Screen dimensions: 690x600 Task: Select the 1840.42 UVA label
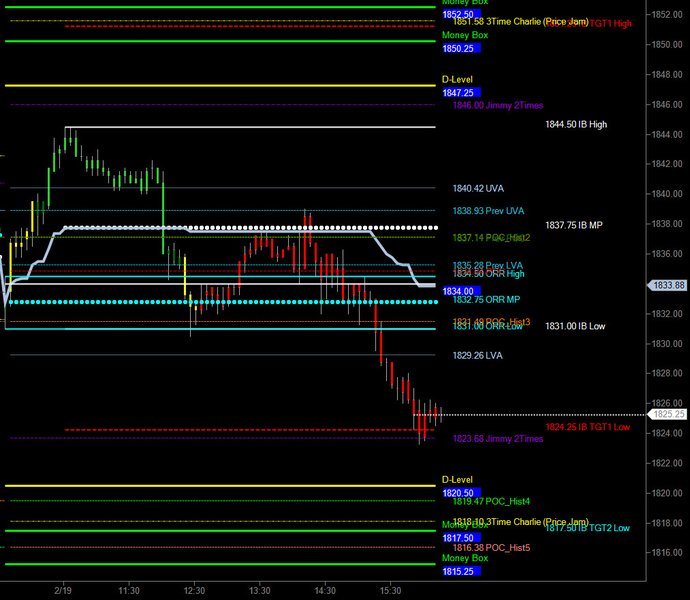click(x=478, y=188)
